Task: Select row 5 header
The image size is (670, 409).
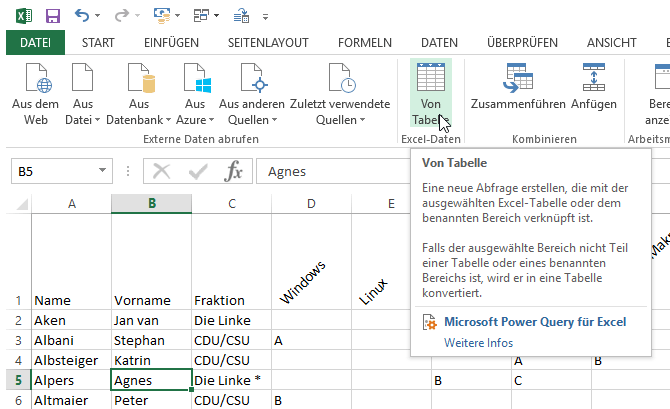Action: (18, 380)
